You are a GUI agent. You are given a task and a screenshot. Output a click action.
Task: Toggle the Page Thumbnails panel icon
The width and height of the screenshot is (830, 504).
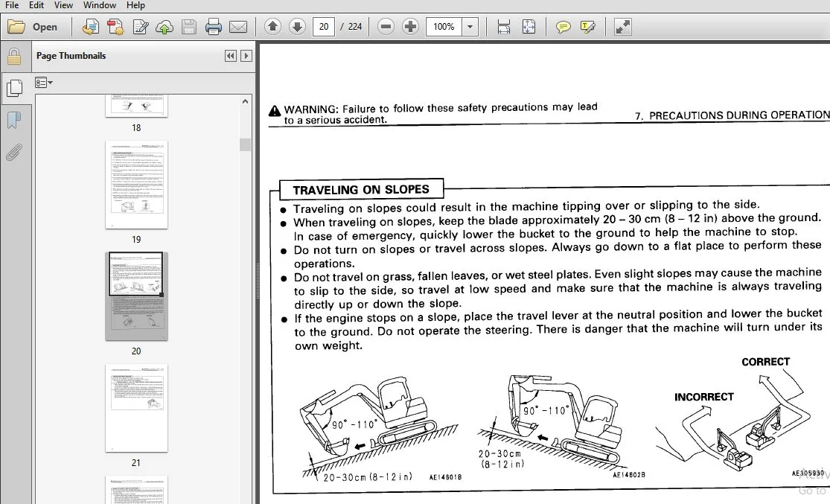[x=14, y=88]
